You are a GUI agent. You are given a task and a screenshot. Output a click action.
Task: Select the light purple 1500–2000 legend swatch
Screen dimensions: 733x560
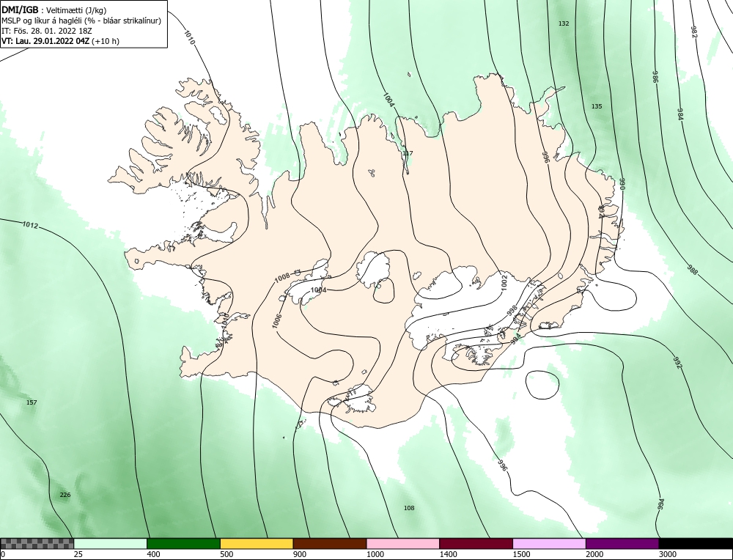click(x=549, y=543)
